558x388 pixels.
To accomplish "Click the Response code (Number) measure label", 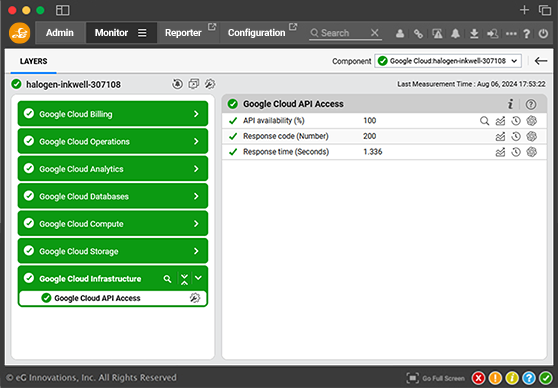I will click(x=286, y=136).
